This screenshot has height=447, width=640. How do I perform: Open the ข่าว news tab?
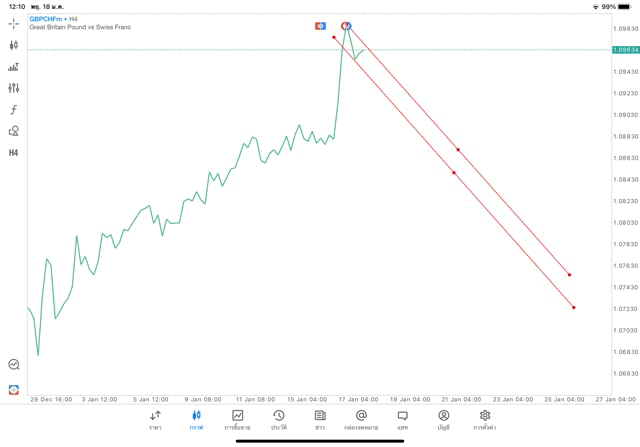tap(320, 419)
